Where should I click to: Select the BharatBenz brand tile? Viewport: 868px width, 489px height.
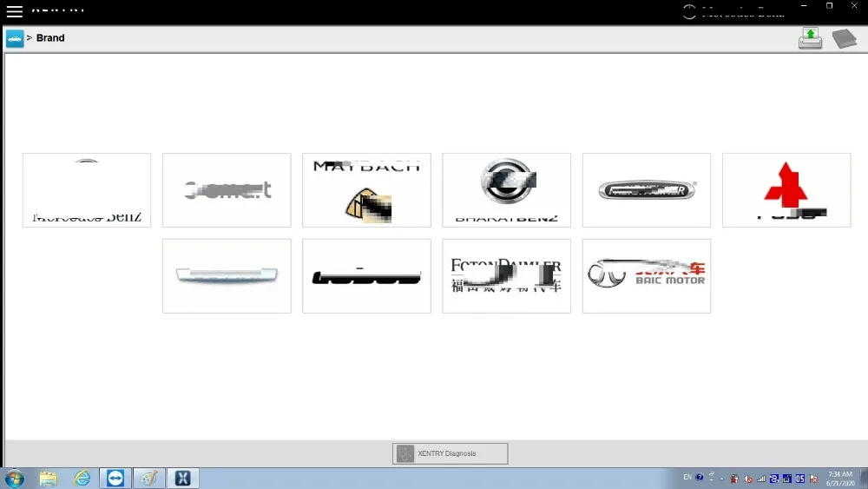pos(507,190)
